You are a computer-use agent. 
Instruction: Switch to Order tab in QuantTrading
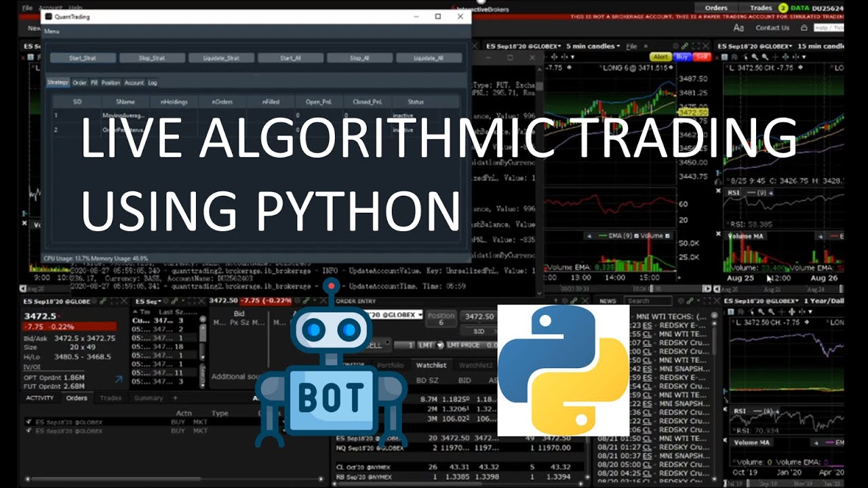pos(79,83)
